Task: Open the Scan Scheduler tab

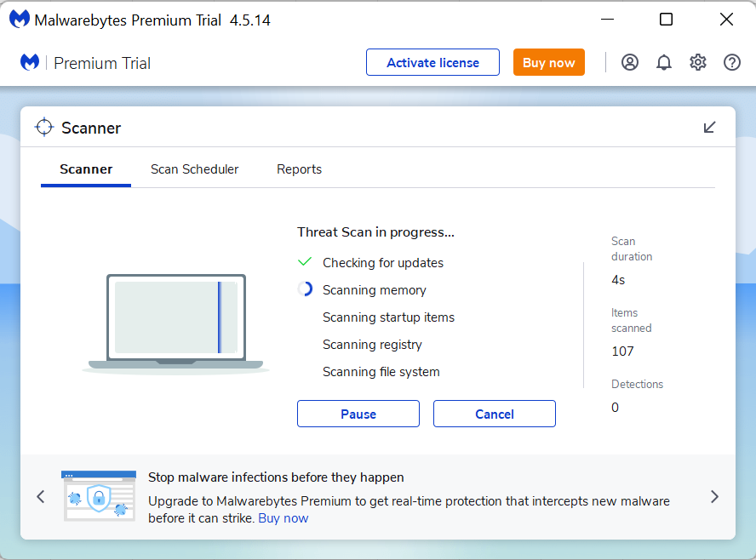Action: [194, 169]
